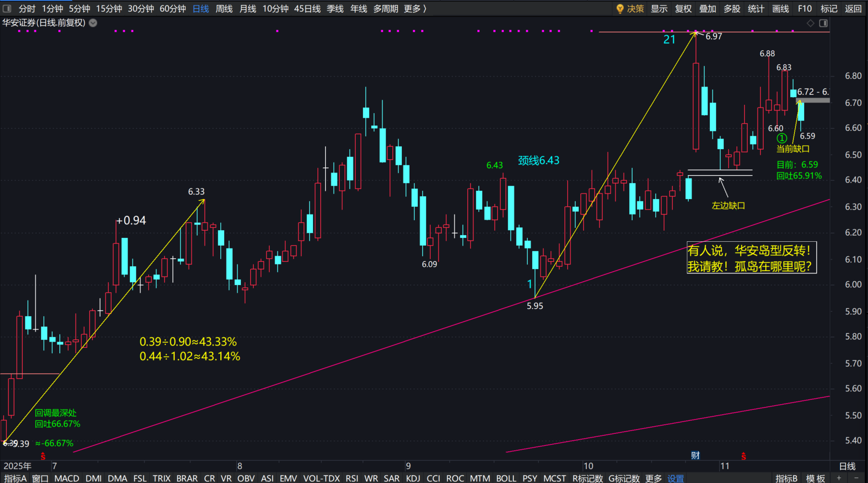Open the 设置 indicator settings

point(675,478)
